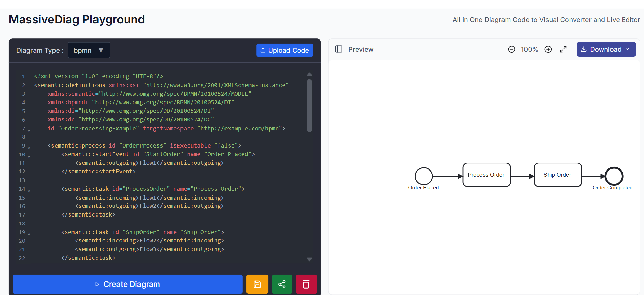Click the Create Diagram button
The width and height of the screenshot is (644, 295).
tap(128, 284)
